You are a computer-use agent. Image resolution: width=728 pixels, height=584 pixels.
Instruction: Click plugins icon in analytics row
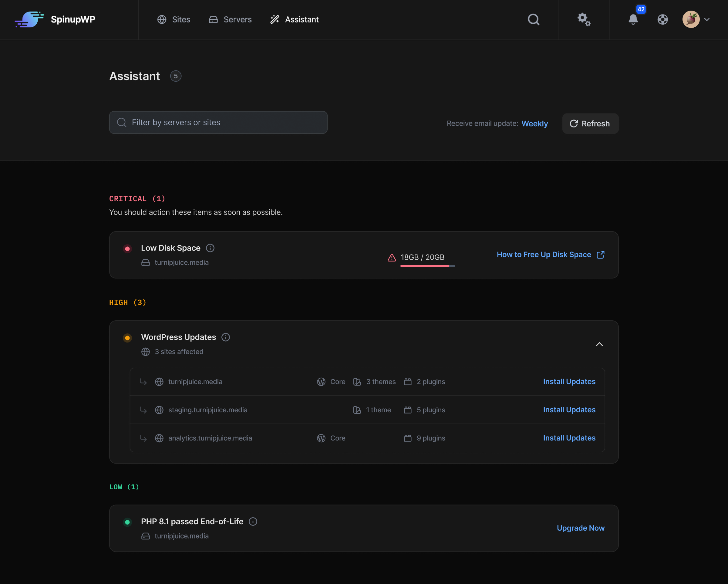tap(408, 438)
